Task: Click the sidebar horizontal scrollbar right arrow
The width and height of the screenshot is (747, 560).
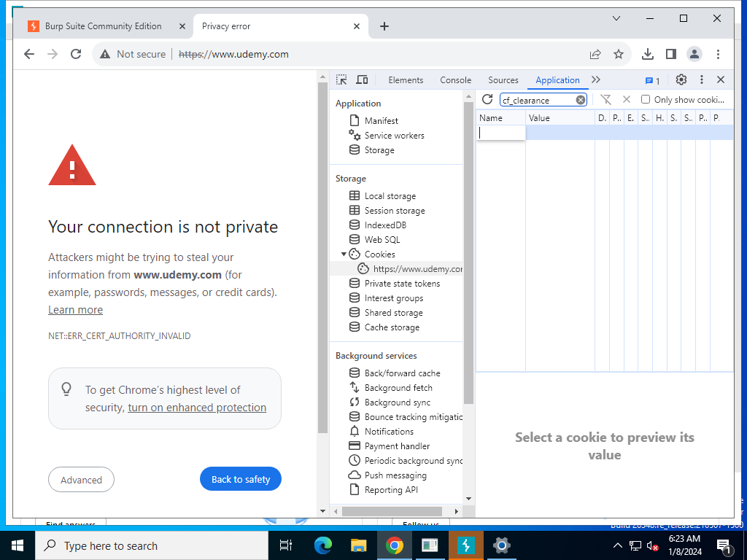Action: tap(457, 511)
